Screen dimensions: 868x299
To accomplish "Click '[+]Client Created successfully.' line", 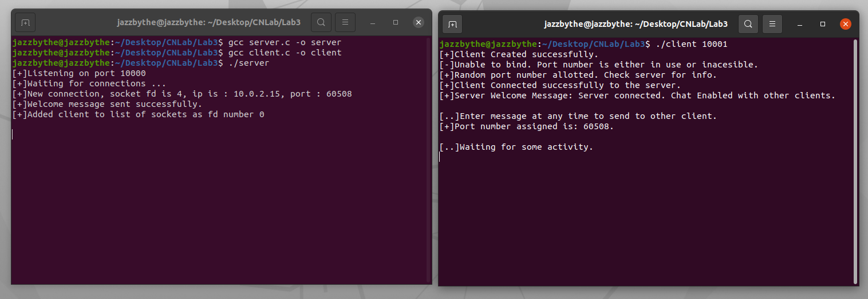I will [519, 54].
